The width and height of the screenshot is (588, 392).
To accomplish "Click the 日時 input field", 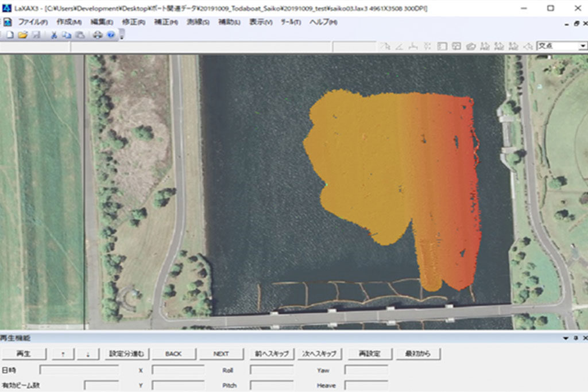I will point(79,370).
